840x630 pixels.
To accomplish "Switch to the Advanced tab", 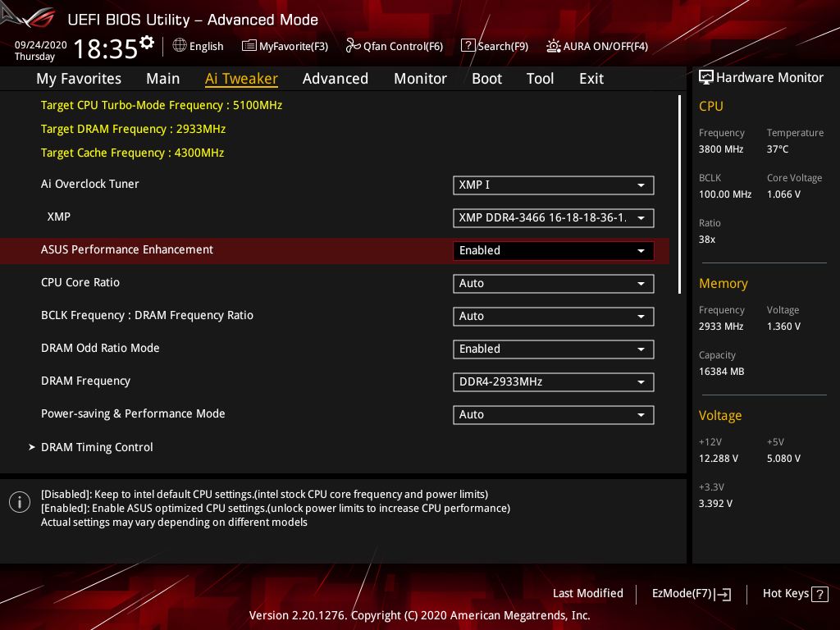I will (x=336, y=79).
